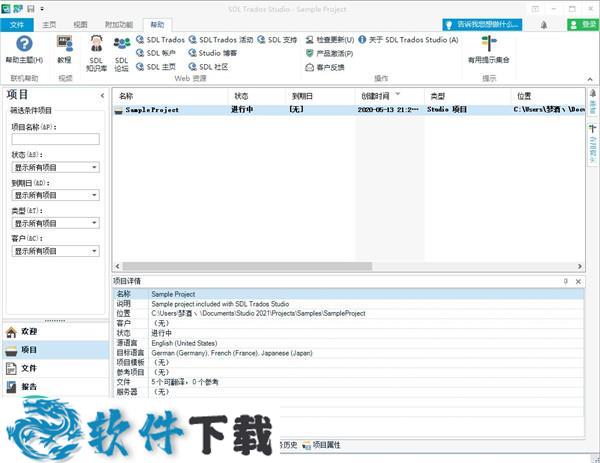Open the SDL Trados web link
The image size is (600, 463).
(160, 40)
